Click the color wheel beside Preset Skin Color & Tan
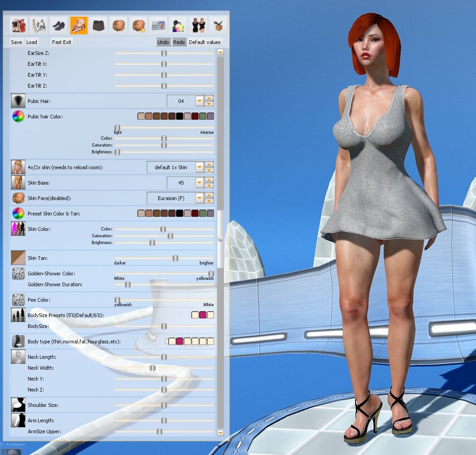Image resolution: width=476 pixels, height=455 pixels. (18, 214)
